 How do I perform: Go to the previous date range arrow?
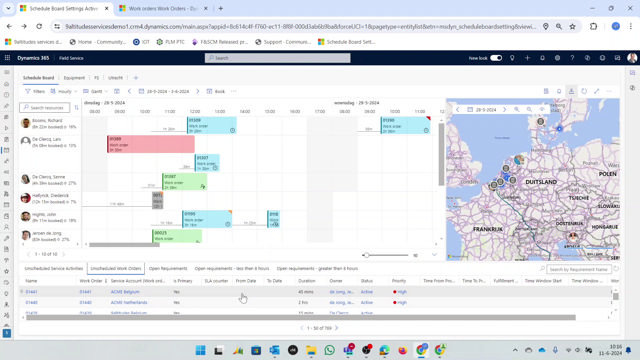point(129,91)
